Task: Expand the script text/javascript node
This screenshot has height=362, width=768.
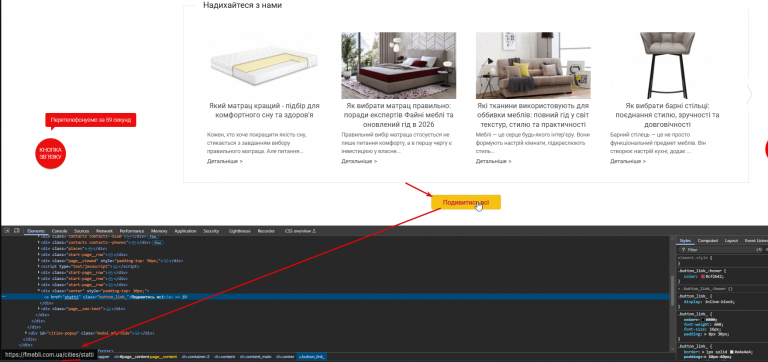Action: (x=39, y=266)
